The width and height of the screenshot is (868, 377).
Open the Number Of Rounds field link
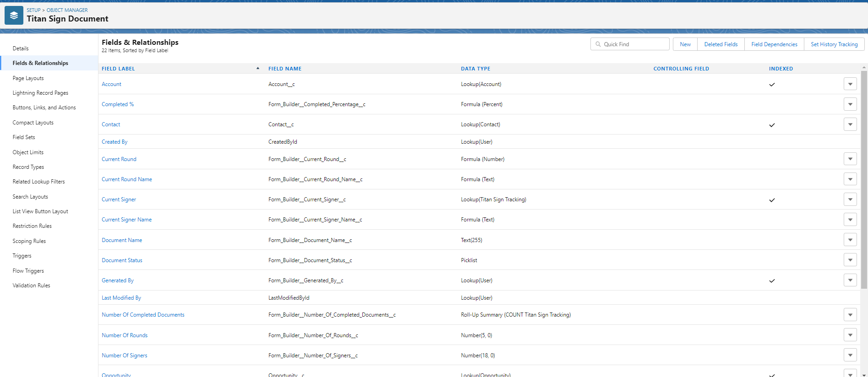point(125,335)
